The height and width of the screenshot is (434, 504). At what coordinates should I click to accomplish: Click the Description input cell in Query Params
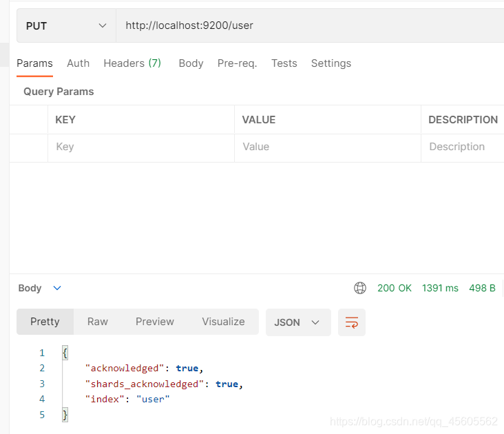click(463, 147)
